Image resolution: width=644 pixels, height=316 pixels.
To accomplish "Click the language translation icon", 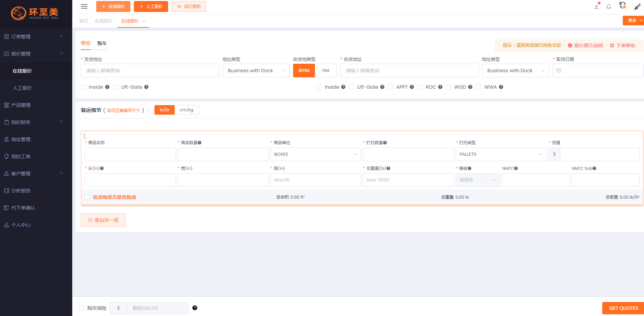I will [x=623, y=5].
